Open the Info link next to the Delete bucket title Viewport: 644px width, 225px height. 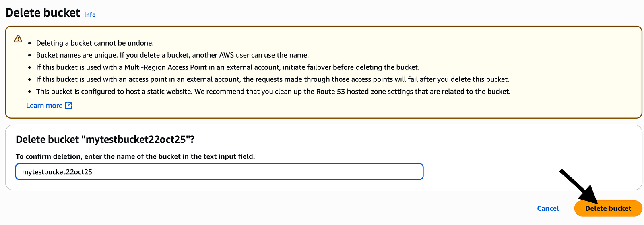tap(90, 15)
